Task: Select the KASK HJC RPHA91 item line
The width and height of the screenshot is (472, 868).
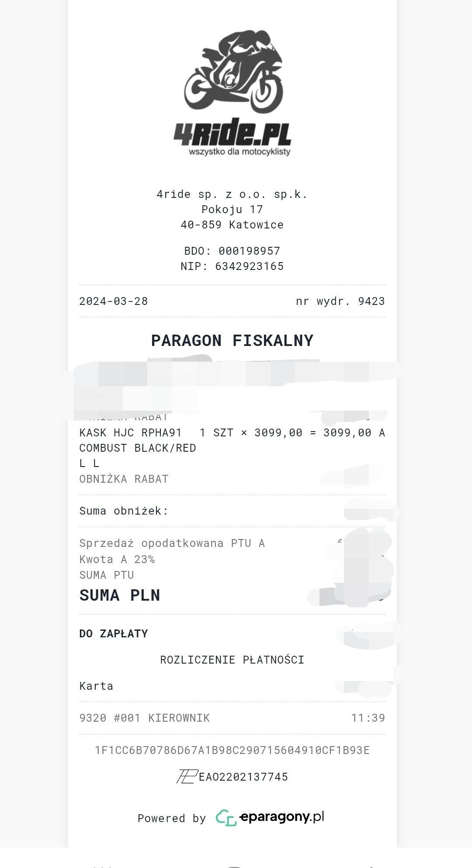Action: click(232, 432)
